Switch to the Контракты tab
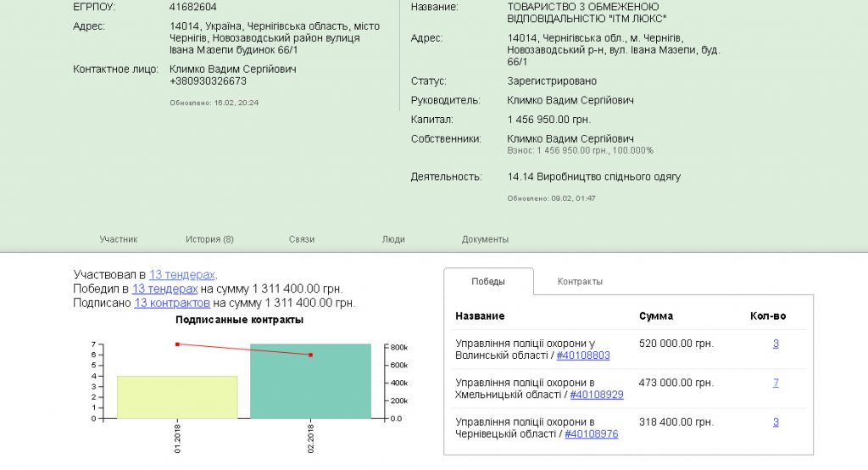Screen dimensions: 868x470 point(580,282)
